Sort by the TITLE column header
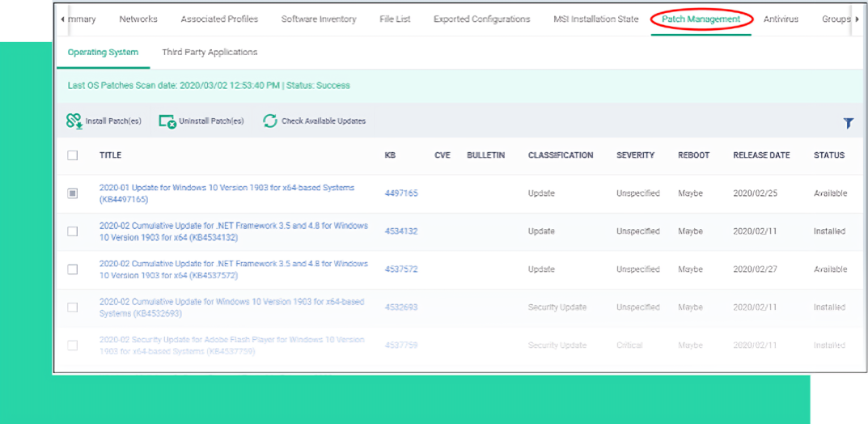The height and width of the screenshot is (424, 868). click(x=110, y=155)
